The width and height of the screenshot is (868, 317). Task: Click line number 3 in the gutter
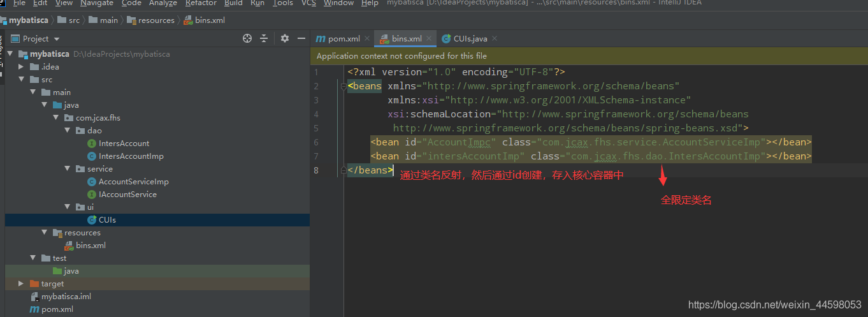316,100
